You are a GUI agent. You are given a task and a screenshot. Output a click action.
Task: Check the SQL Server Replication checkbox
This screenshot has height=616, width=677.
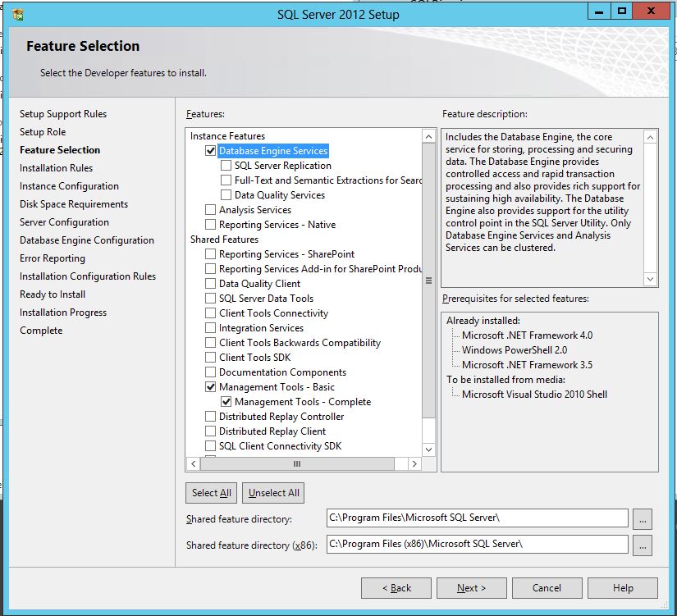pos(226,166)
